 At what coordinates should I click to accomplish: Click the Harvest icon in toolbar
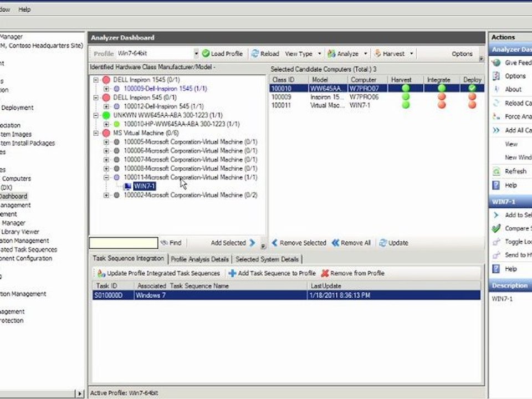click(x=377, y=54)
